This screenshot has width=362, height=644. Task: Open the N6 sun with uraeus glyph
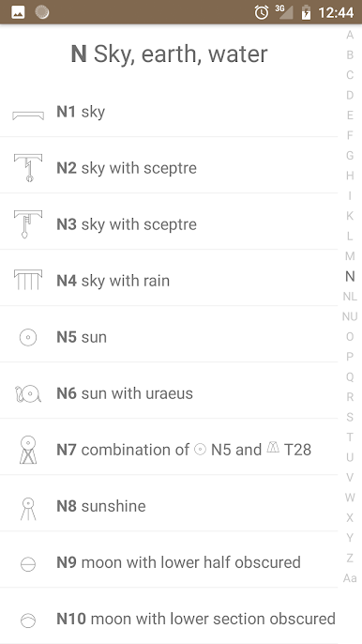(x=28, y=394)
